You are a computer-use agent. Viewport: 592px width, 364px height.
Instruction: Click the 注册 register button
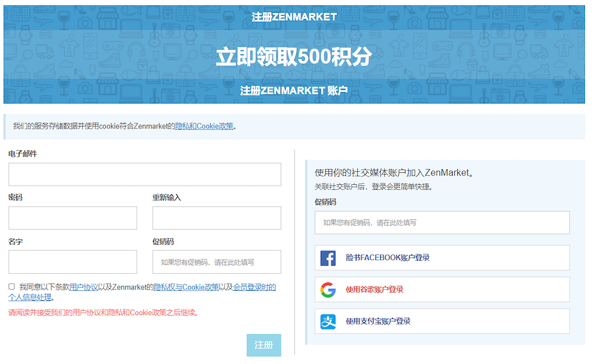click(264, 345)
